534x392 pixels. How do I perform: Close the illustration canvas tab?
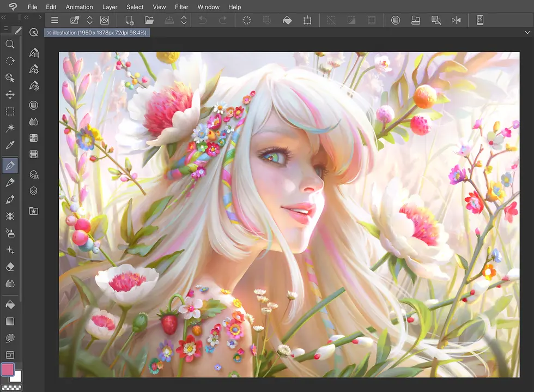click(49, 33)
